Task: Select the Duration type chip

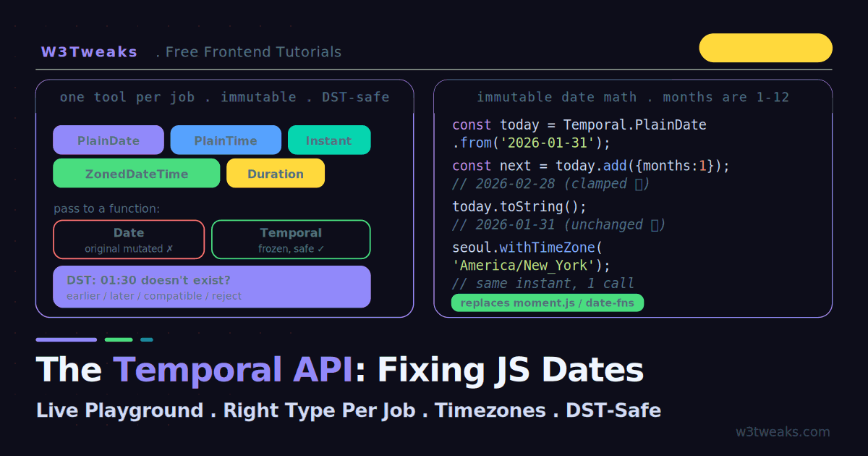Action: 276,174
